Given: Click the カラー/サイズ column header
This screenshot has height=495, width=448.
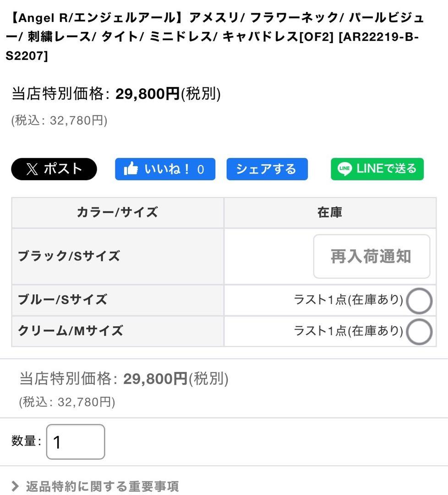Looking at the screenshot, I should click(117, 213).
